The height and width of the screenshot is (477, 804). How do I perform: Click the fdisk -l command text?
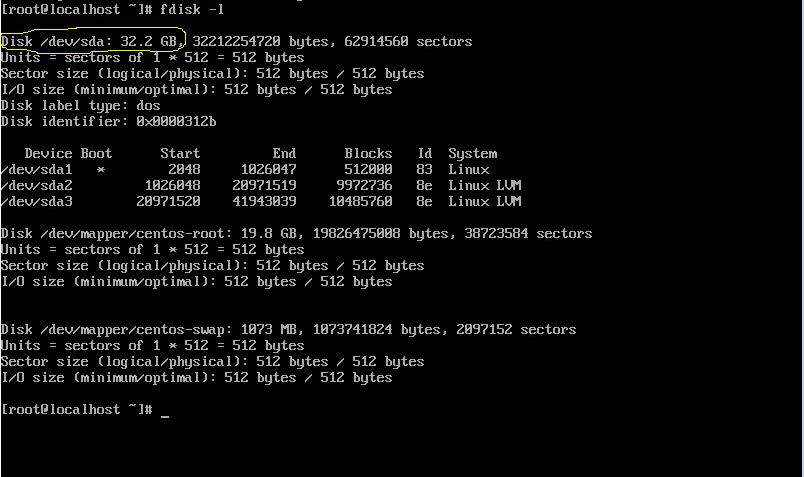pos(192,9)
